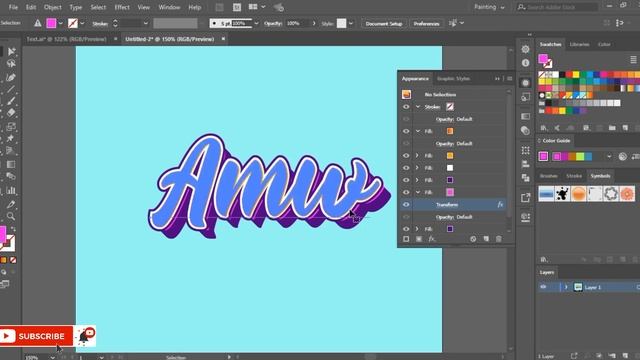The height and width of the screenshot is (360, 640).
Task: Select the Zoom tool
Action: click(x=11, y=216)
